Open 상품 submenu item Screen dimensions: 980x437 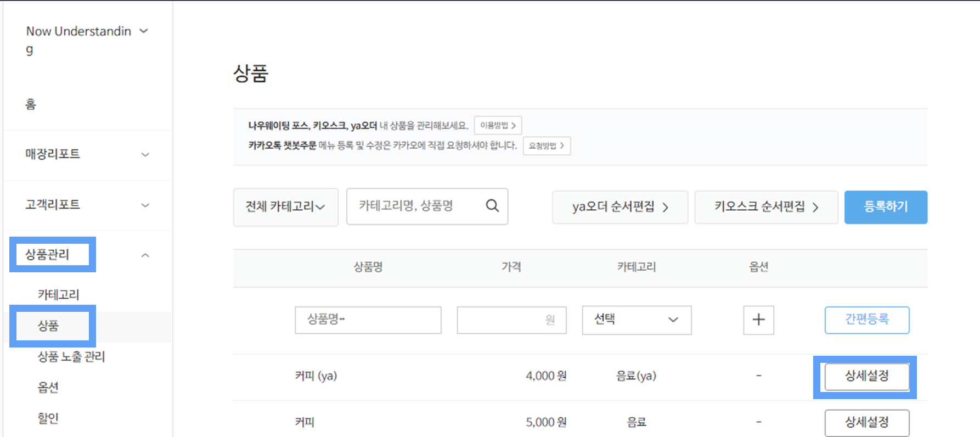coord(48,326)
